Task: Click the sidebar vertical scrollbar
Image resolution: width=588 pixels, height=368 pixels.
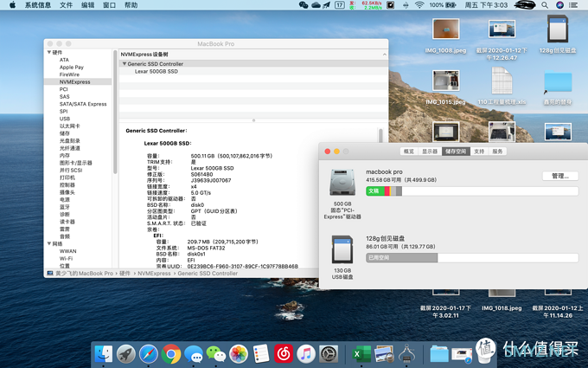Action: click(x=115, y=113)
